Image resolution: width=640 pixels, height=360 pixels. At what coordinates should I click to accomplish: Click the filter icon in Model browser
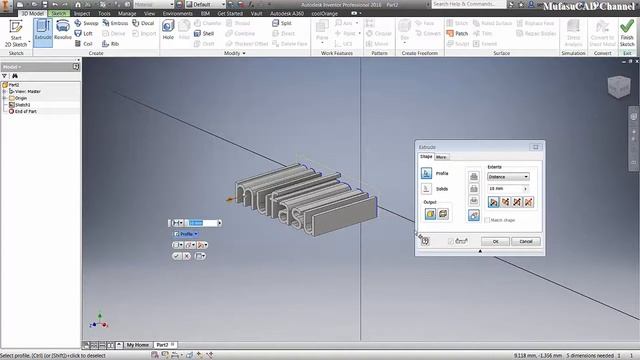point(4,76)
